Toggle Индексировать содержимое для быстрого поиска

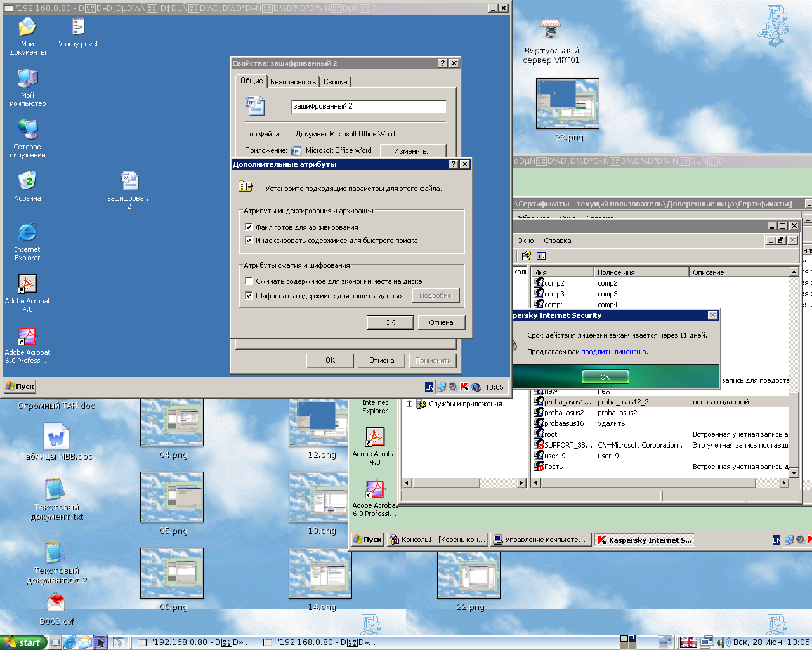[249, 241]
